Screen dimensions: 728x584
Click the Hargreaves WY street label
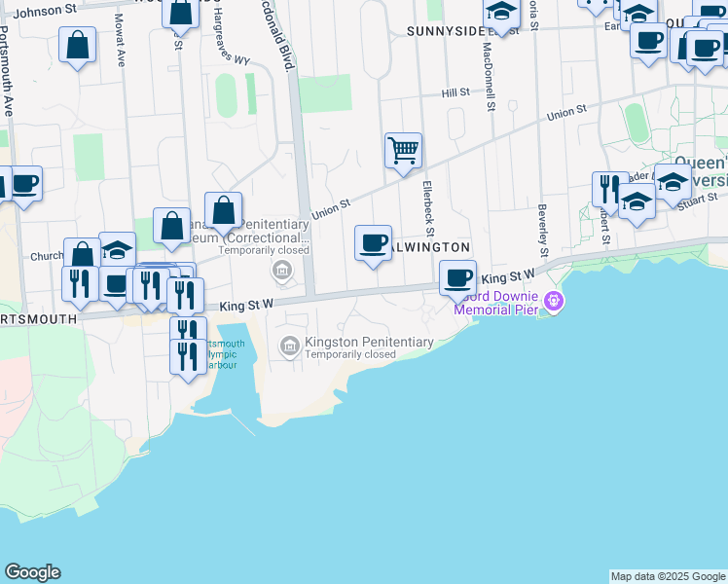230,38
